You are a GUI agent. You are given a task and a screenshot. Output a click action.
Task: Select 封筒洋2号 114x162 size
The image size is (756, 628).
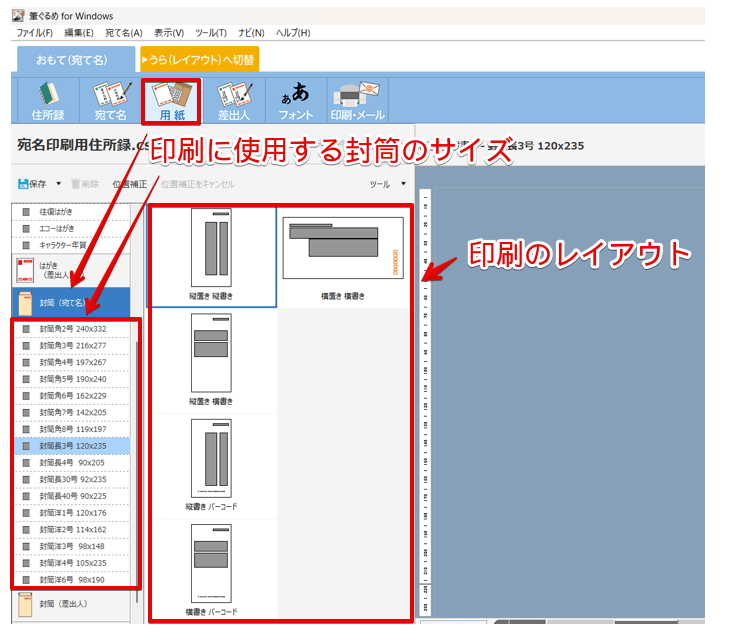coord(72,529)
